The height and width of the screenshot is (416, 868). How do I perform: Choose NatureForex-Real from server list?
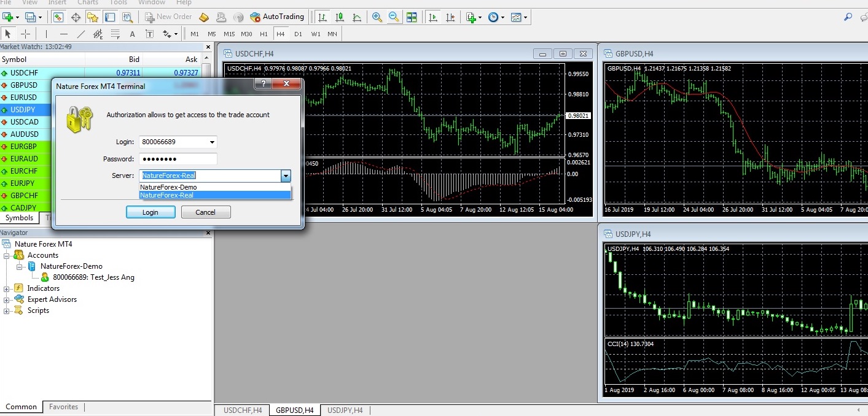point(215,195)
